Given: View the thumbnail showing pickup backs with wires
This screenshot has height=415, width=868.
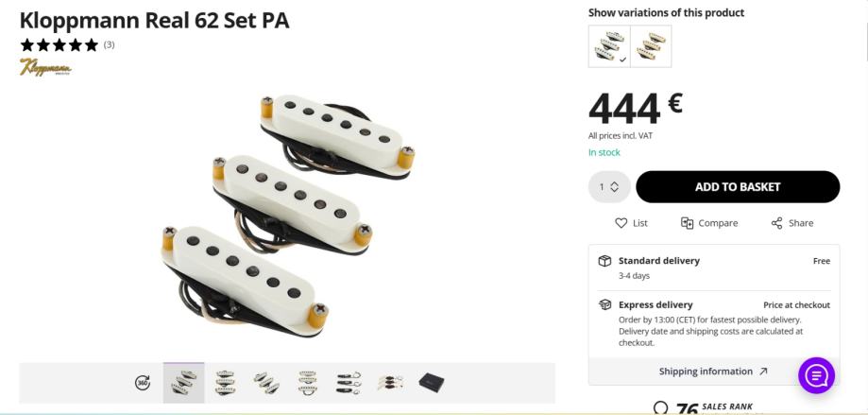Looking at the screenshot, I should tap(348, 383).
